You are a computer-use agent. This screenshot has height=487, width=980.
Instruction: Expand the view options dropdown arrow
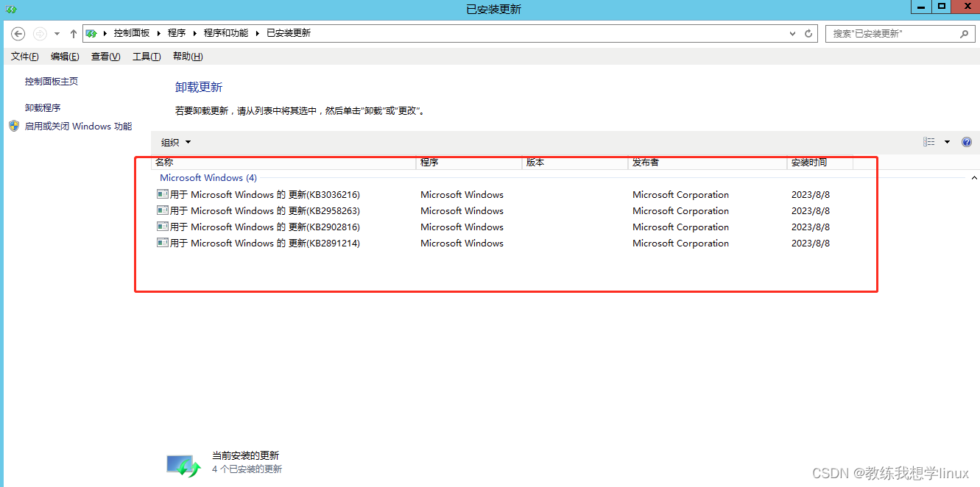pos(947,142)
